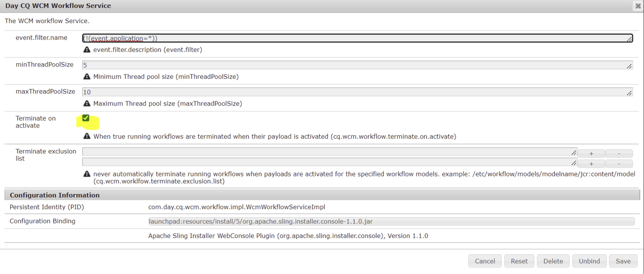The height and width of the screenshot is (274, 644).
Task: Click the warning icon beside terminate on activate description
Action: 87,136
